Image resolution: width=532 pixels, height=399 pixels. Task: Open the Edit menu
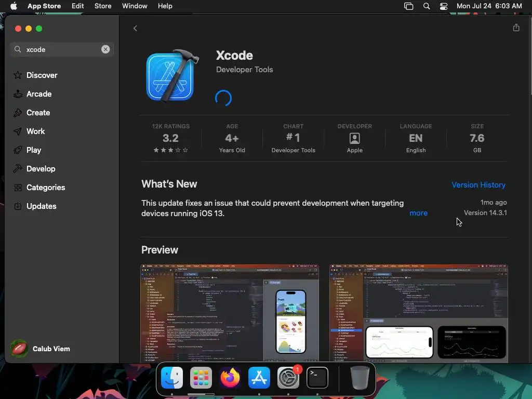[78, 6]
